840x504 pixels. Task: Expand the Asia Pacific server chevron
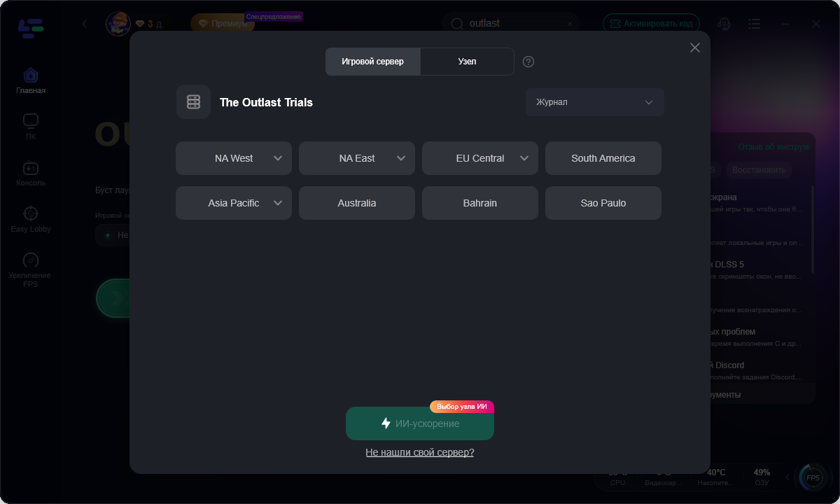coord(278,203)
